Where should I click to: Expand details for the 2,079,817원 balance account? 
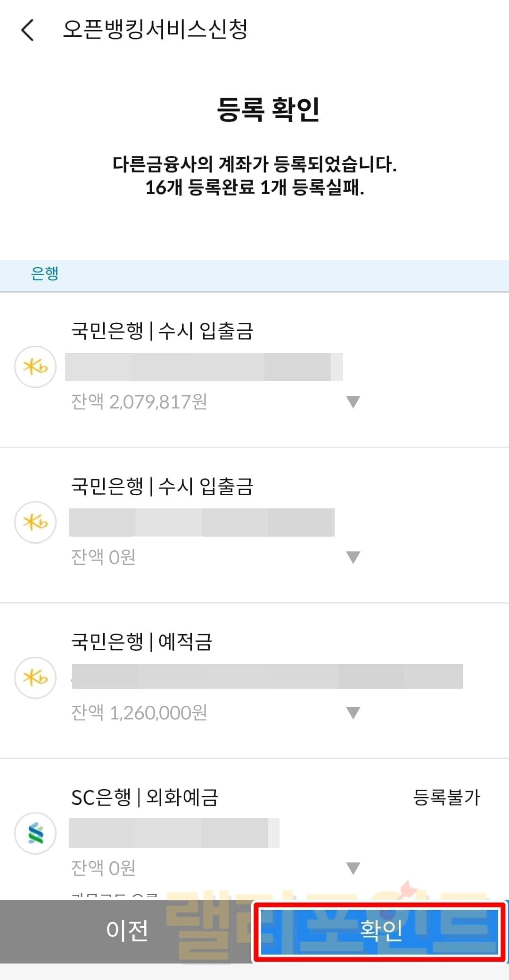tap(353, 401)
